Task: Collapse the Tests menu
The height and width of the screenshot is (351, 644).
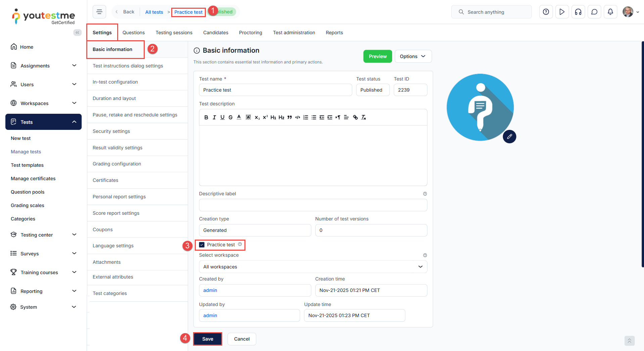Action: [44, 122]
